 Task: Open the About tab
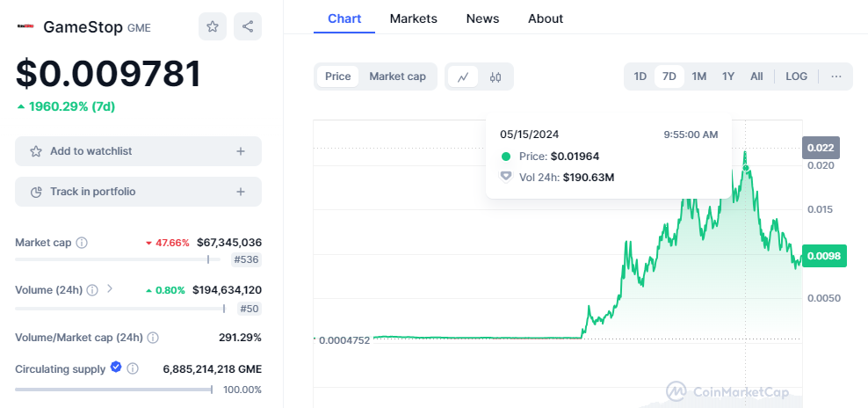click(x=546, y=18)
